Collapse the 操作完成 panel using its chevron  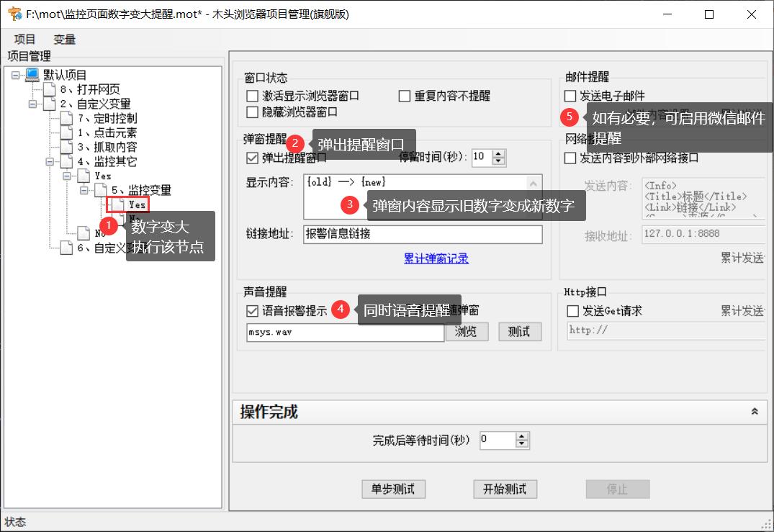(x=754, y=411)
